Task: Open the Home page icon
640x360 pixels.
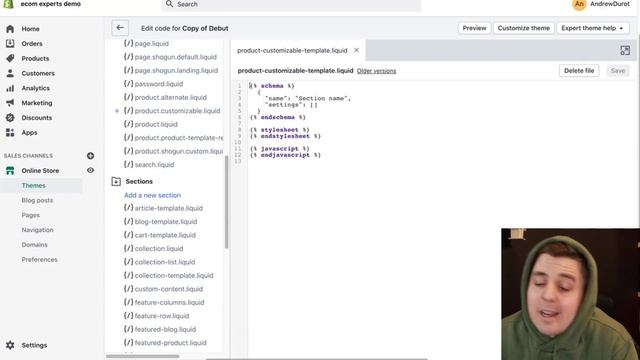Action: 10,29
